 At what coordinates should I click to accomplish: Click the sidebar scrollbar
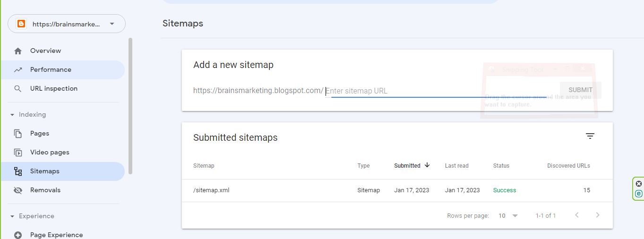(x=130, y=106)
